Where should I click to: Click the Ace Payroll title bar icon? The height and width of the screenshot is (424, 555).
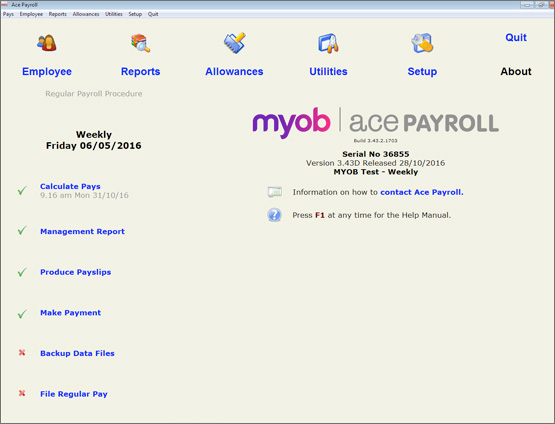[5, 5]
